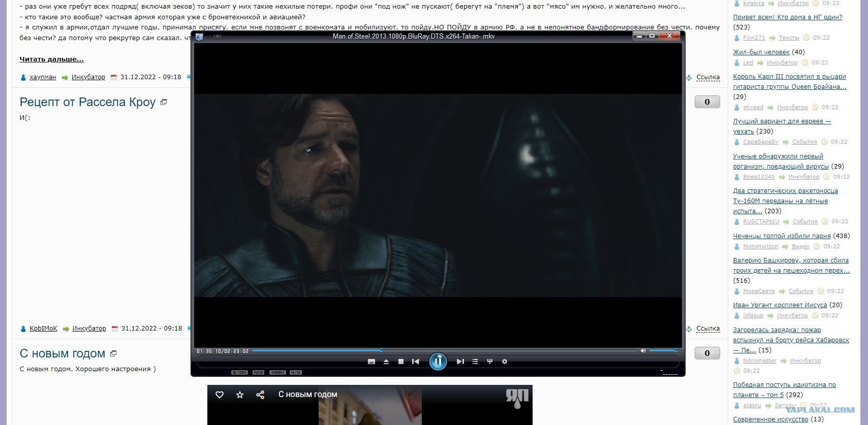Viewport: 868px width, 425px height.
Task: Open sidebar topic 'Ученые обнаружили первый организм'
Action: (781, 161)
